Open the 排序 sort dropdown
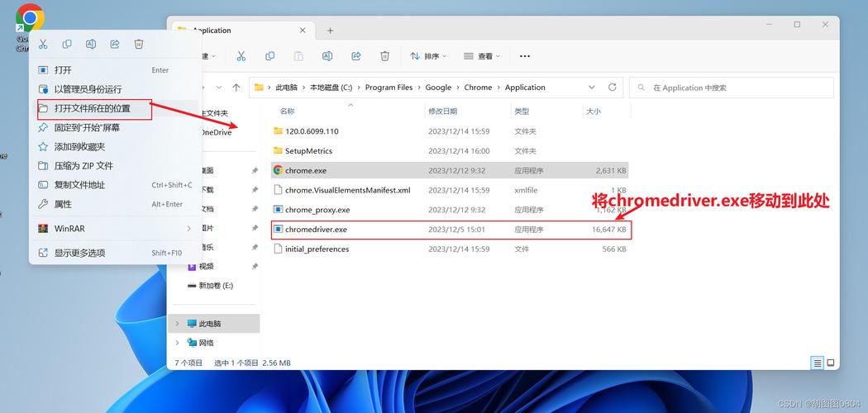Screen dimensions: 868x413 click(428, 56)
